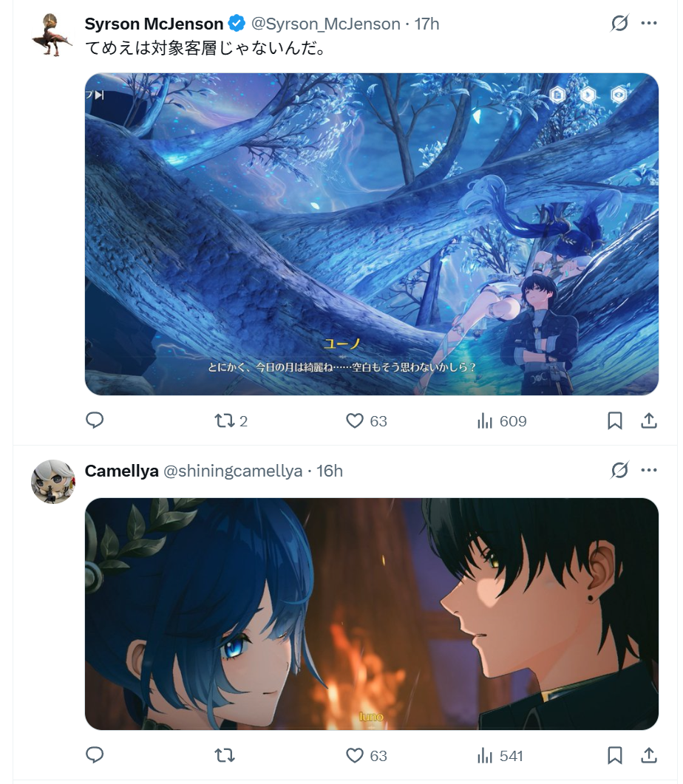
Task: Repost Camellya's post
Action: point(225,755)
